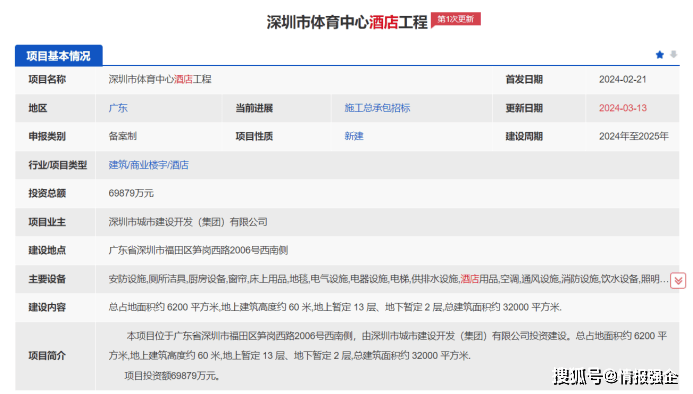Open the 广东 region link
The height and width of the screenshot is (394, 693).
pyautogui.click(x=118, y=108)
